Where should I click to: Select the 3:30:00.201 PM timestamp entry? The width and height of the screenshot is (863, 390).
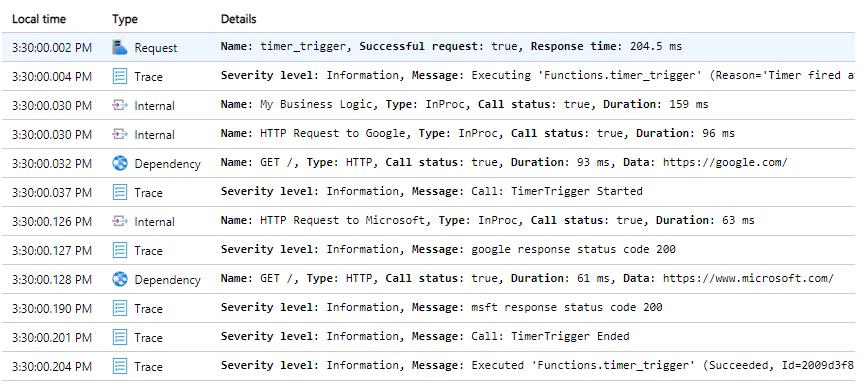coord(52,338)
